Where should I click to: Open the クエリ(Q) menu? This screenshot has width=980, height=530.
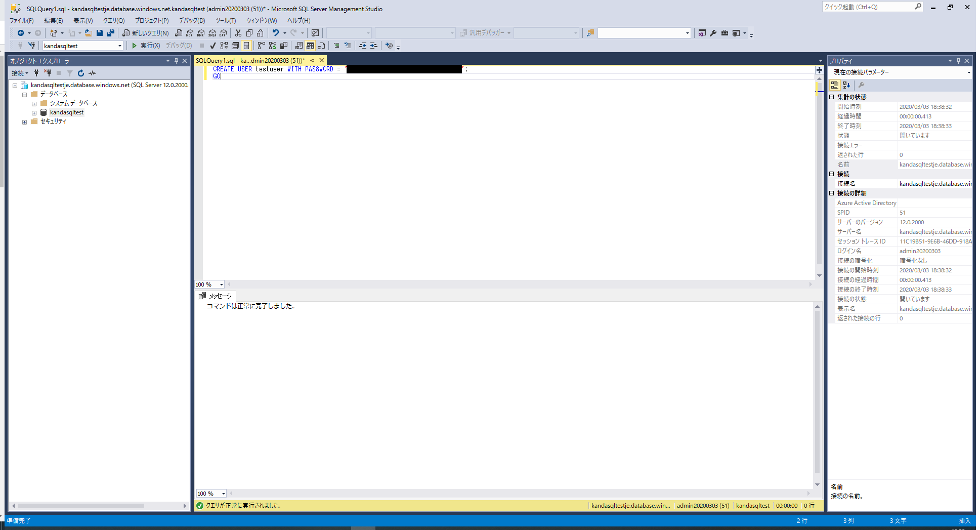coord(113,21)
